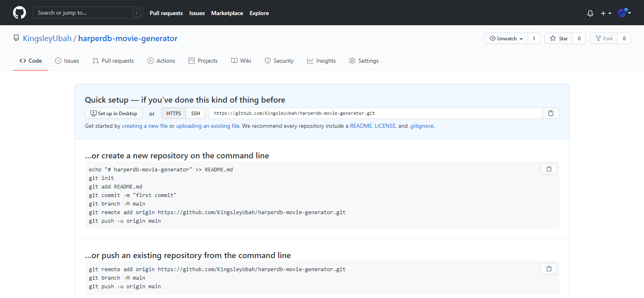Copy the push existing repository commands
The height and width of the screenshot is (298, 644).
pos(549,269)
